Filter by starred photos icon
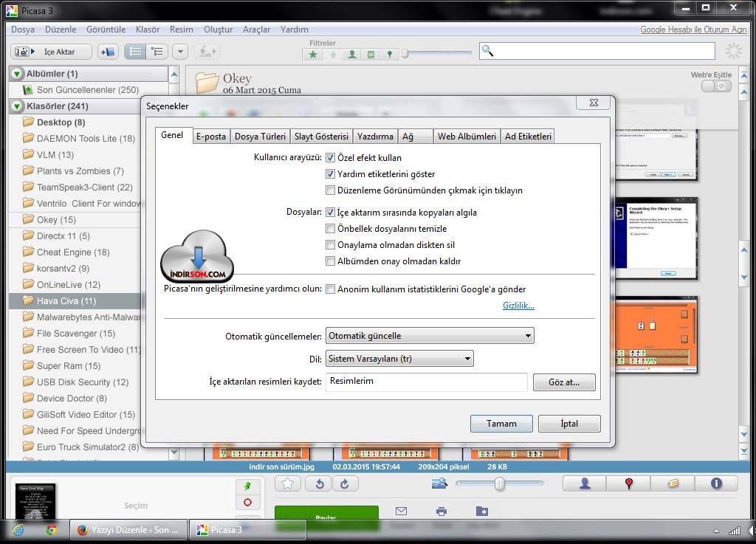The width and height of the screenshot is (756, 544). point(313,54)
